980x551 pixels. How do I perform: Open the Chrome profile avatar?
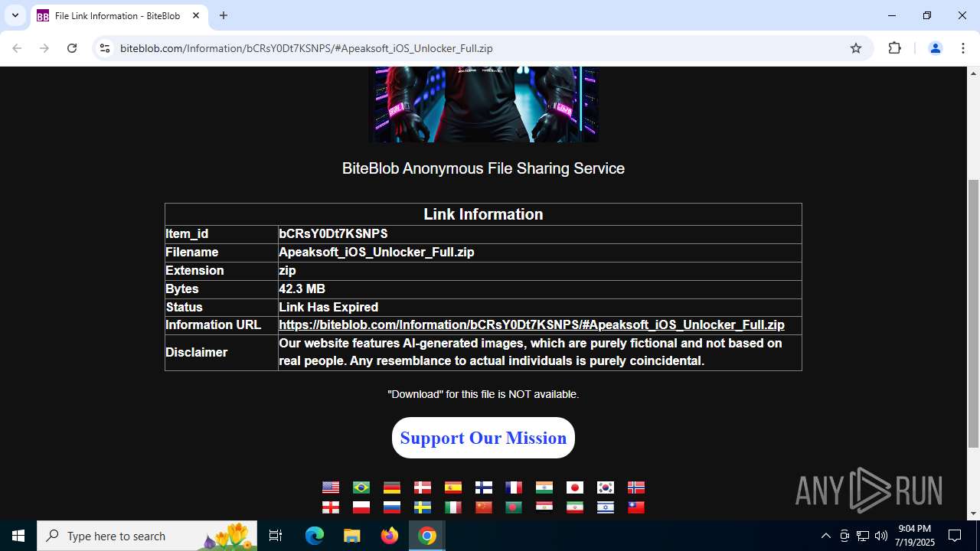935,48
